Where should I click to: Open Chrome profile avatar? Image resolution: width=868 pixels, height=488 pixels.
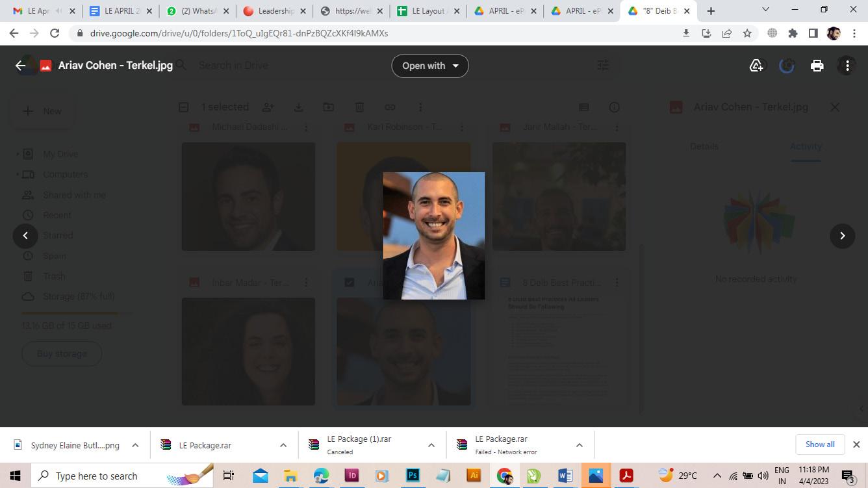(834, 33)
